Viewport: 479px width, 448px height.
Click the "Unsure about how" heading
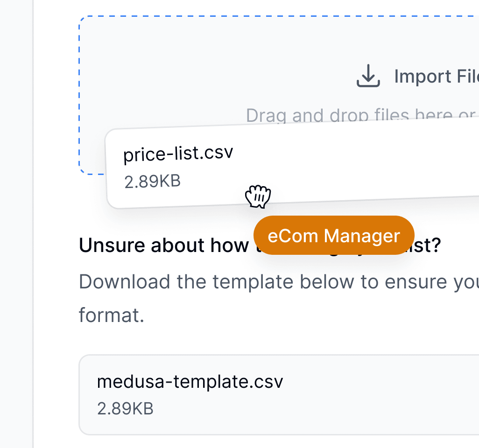[x=164, y=245]
